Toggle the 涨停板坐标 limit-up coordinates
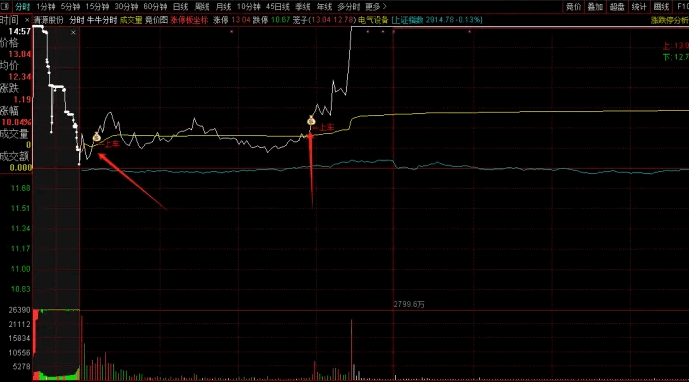This screenshot has height=382, width=689. [x=189, y=20]
